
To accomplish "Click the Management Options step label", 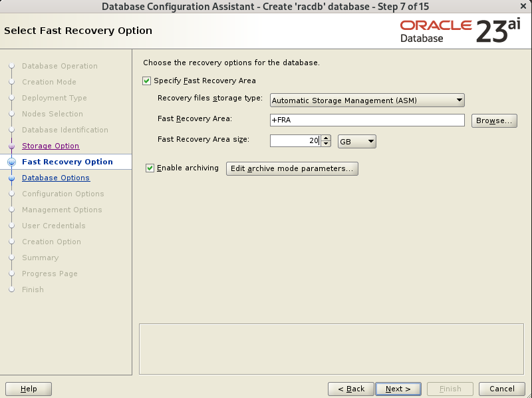I will (62, 210).
